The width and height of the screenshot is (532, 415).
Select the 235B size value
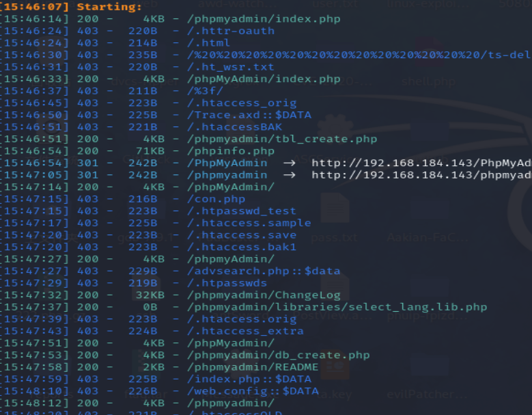tap(143, 55)
